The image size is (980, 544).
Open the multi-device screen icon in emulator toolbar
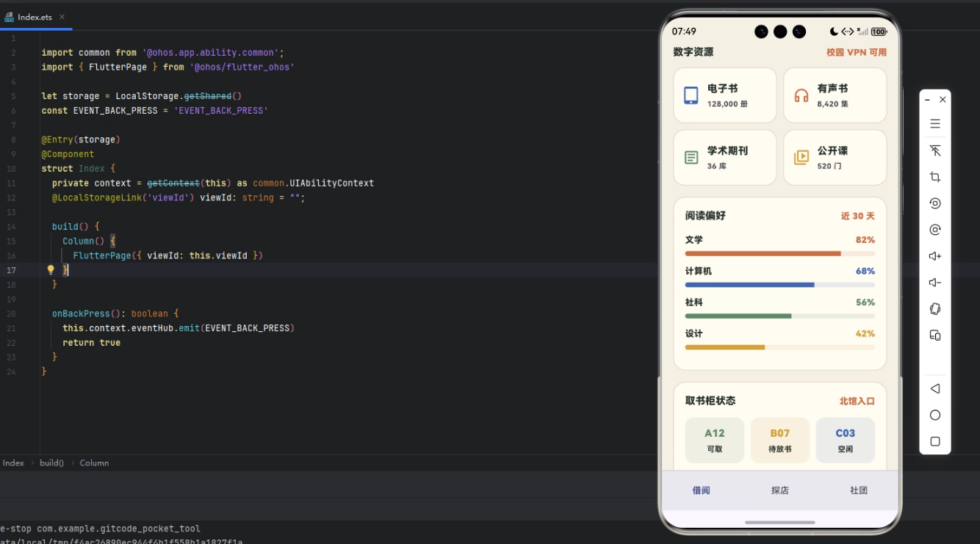tap(935, 336)
